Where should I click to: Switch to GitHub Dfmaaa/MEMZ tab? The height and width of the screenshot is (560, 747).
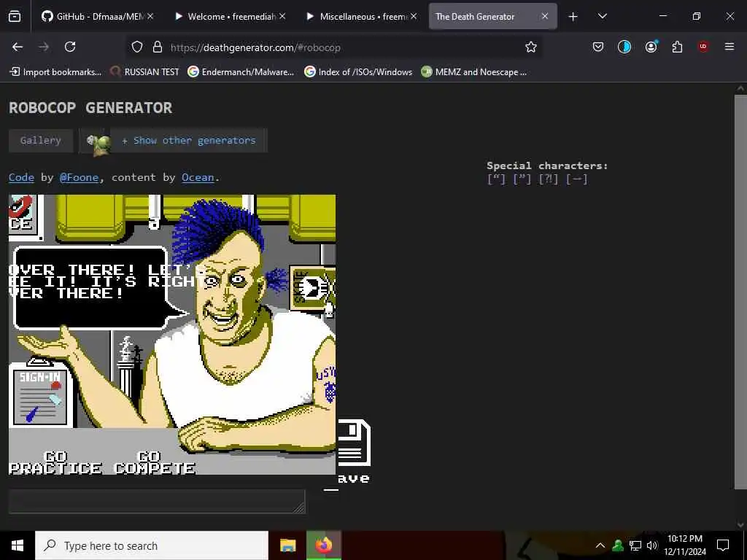97,16
